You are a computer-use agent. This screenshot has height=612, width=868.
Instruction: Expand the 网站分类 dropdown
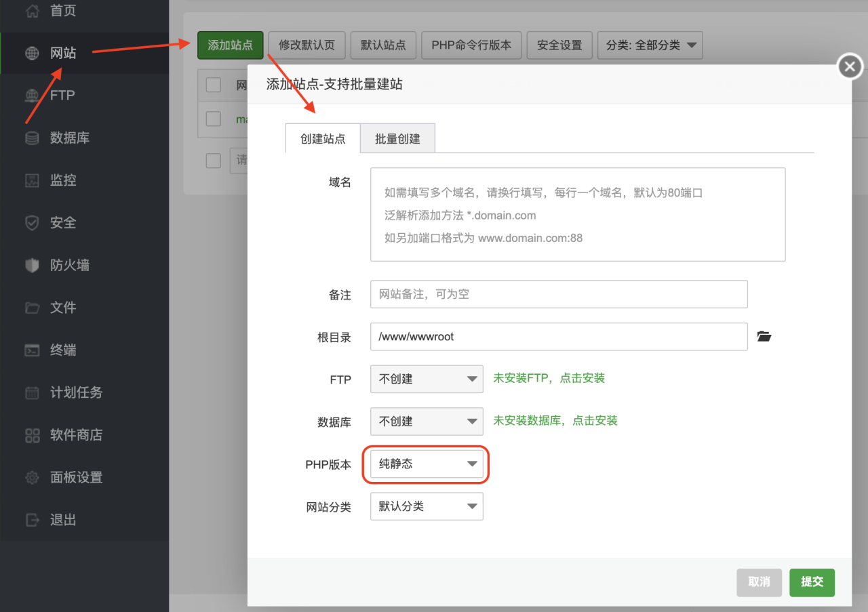426,506
